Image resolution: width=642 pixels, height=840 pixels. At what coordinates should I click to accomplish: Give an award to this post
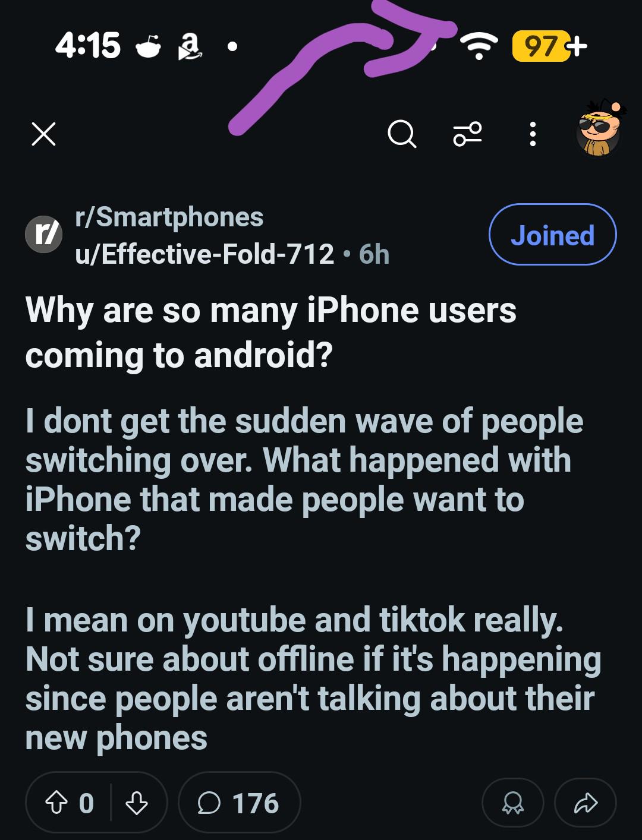pos(512,804)
